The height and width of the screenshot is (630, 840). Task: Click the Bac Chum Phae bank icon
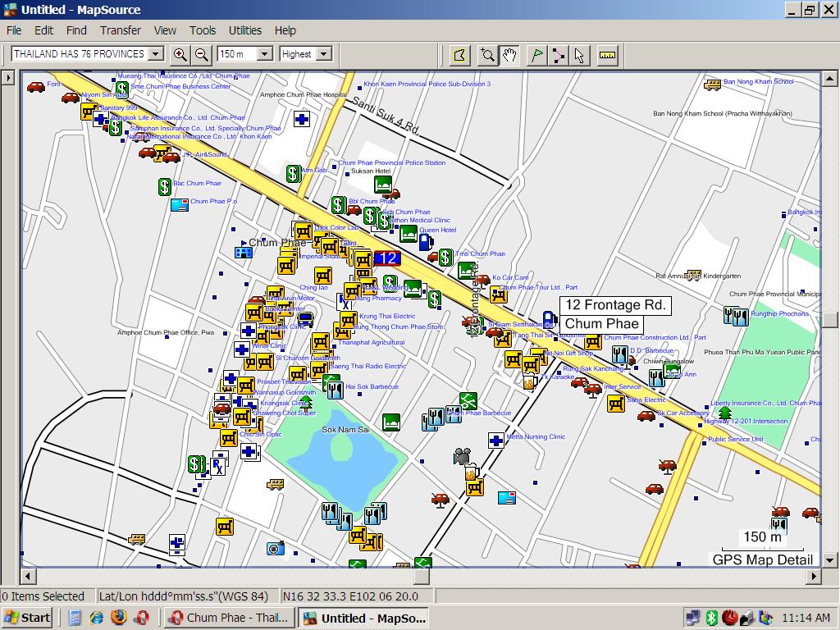164,186
